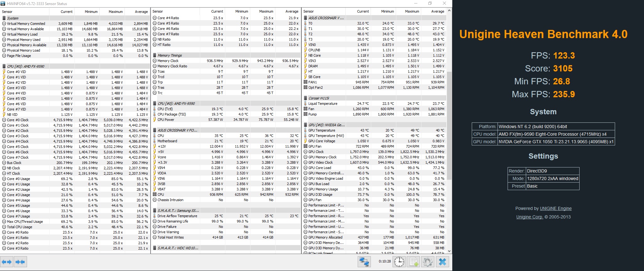This screenshot has height=271, width=644.
Task: Click the HWiNFO64 title bar app icon
Action: point(3,3)
